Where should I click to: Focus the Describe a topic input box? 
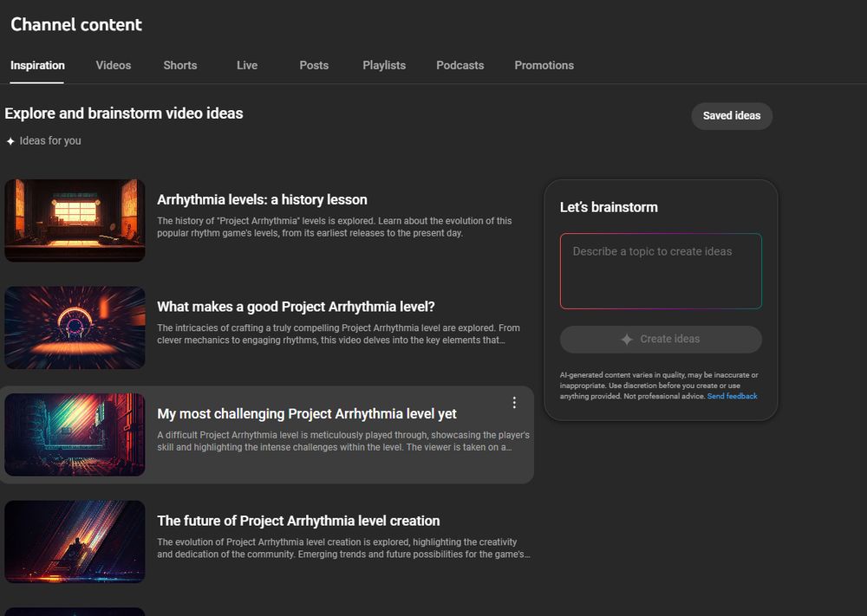coord(661,270)
